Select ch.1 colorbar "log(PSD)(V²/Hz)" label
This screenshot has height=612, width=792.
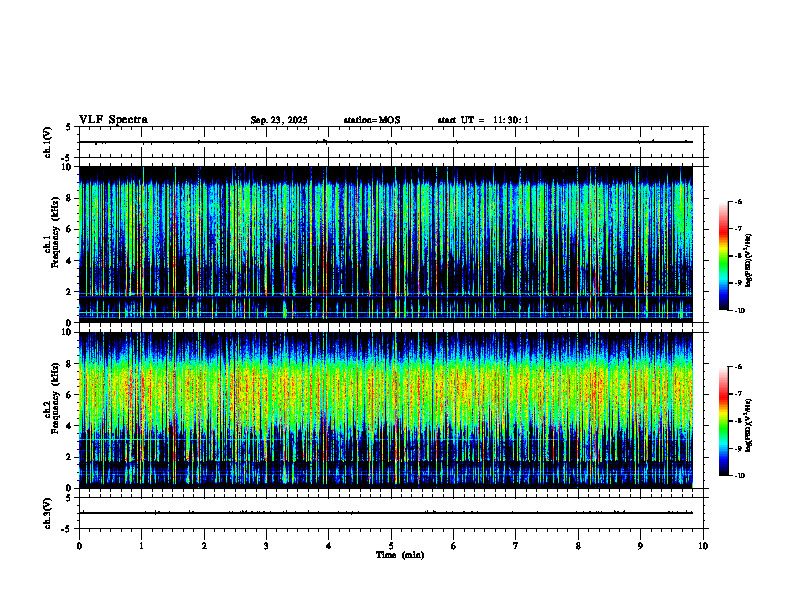750,261
